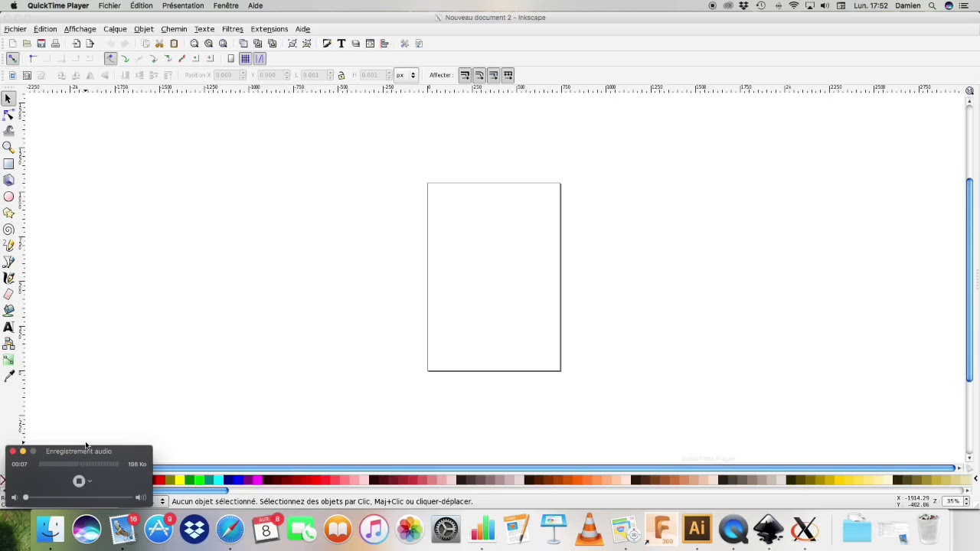Select the Calligraphy tool

8,278
